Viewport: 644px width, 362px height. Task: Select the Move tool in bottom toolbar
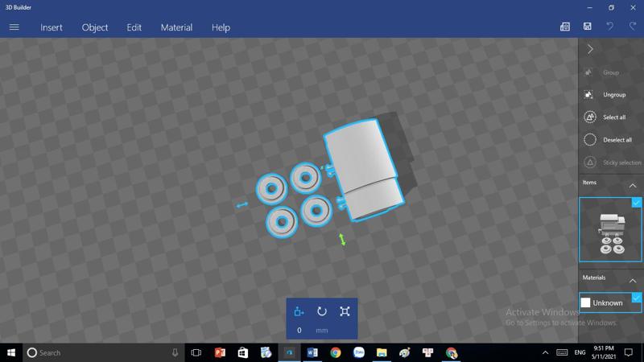299,311
